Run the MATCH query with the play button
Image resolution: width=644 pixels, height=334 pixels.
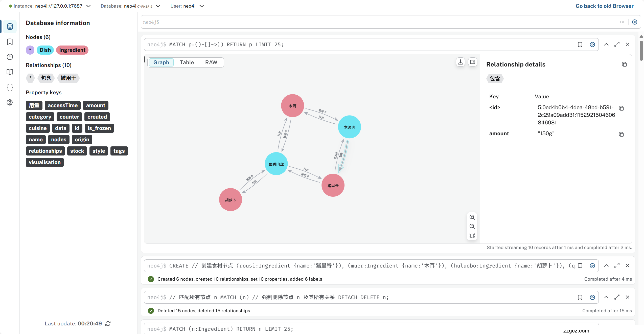pos(592,44)
